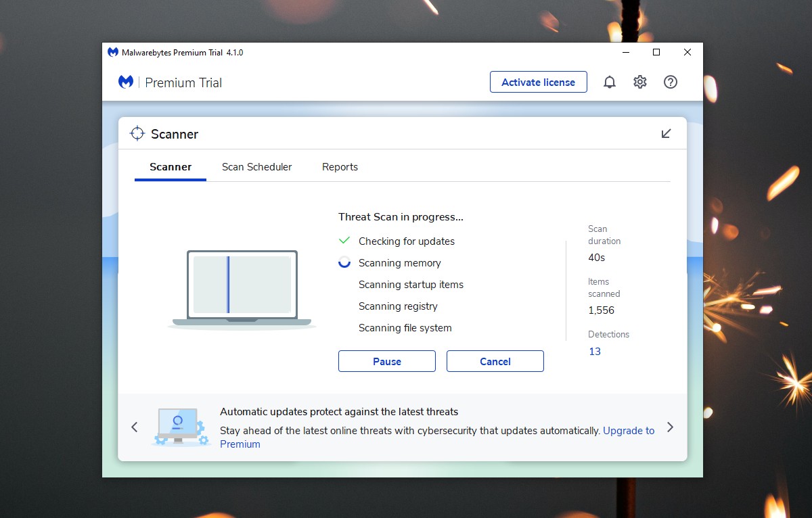Click the Malwarebytes icon in the title bar

112,52
